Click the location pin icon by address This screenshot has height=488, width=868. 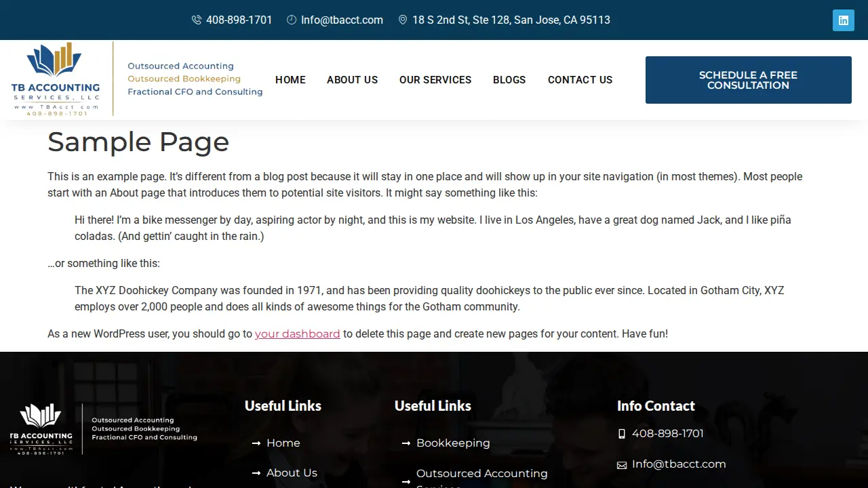403,20
